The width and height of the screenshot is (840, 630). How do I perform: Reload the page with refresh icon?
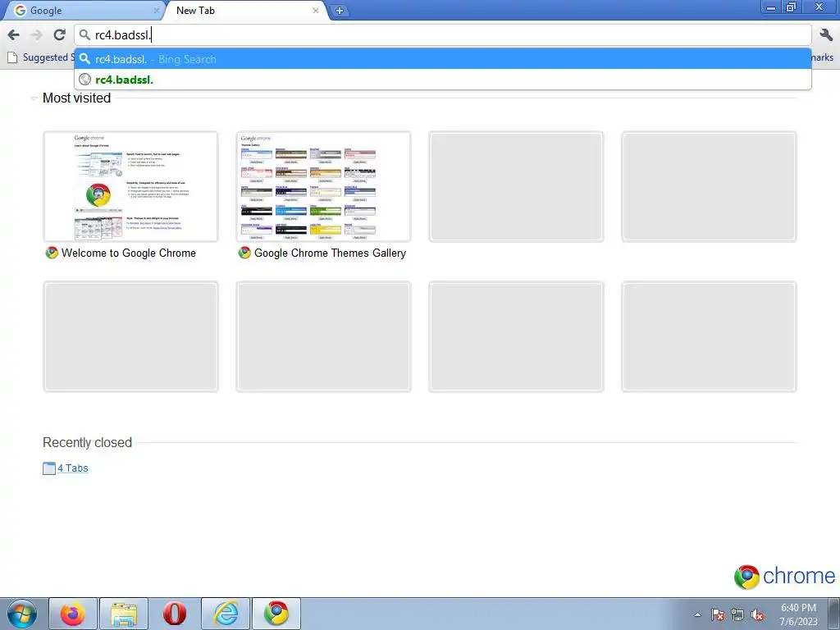59,35
